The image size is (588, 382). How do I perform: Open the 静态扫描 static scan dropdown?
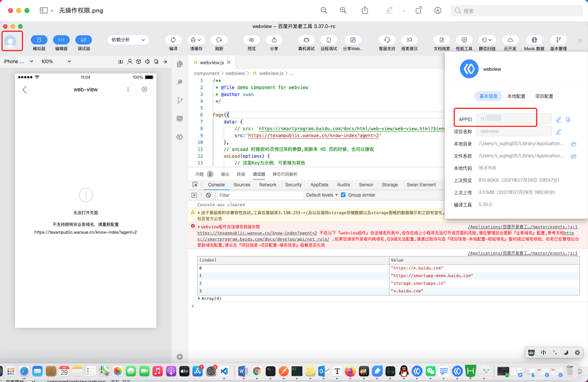pyautogui.click(x=487, y=40)
